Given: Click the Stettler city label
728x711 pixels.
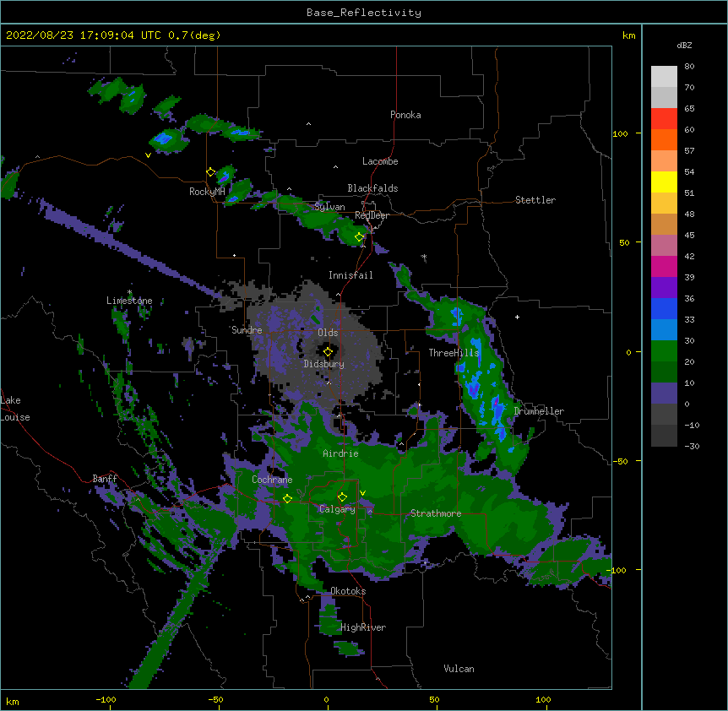Looking at the screenshot, I should pos(535,200).
